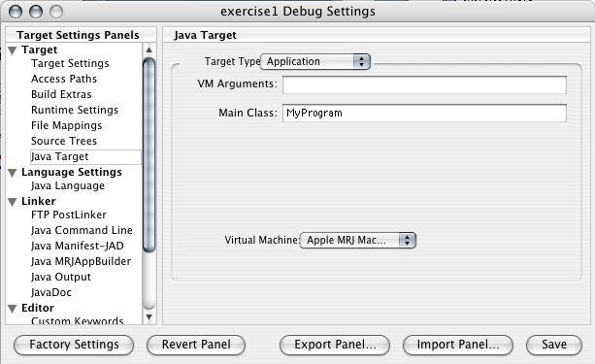The height and width of the screenshot is (364, 595).
Task: Click the settings panel list scrollbar thumb
Action: 149,154
